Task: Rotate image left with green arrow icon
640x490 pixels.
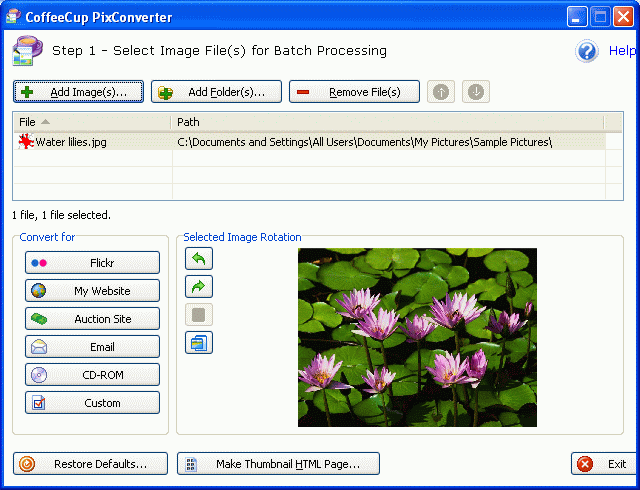Action: pos(199,259)
